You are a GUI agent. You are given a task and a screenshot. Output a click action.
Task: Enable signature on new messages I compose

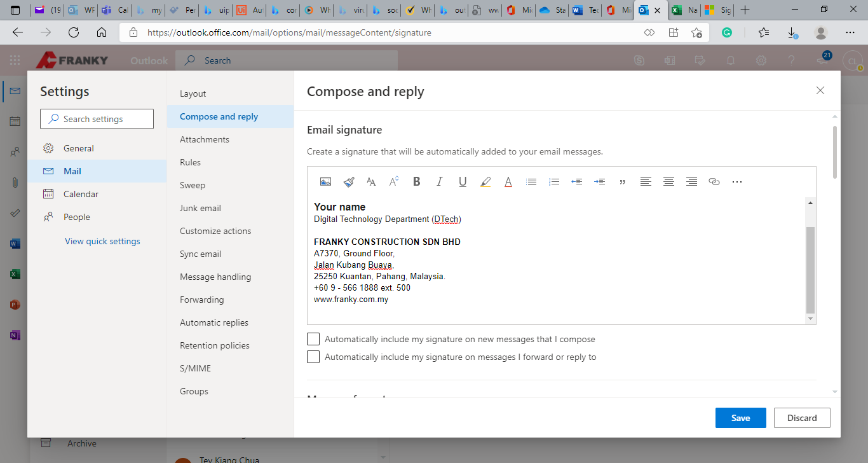pyautogui.click(x=313, y=339)
